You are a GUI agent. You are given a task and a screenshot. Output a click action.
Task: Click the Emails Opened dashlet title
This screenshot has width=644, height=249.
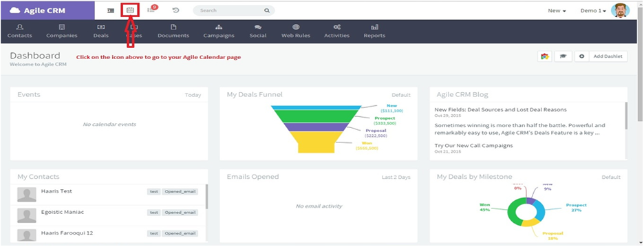253,177
